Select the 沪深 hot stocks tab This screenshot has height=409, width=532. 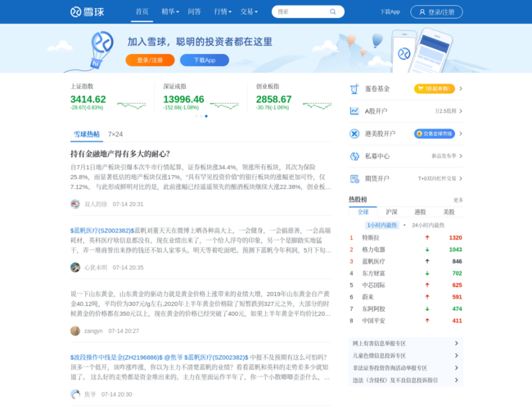point(391,212)
